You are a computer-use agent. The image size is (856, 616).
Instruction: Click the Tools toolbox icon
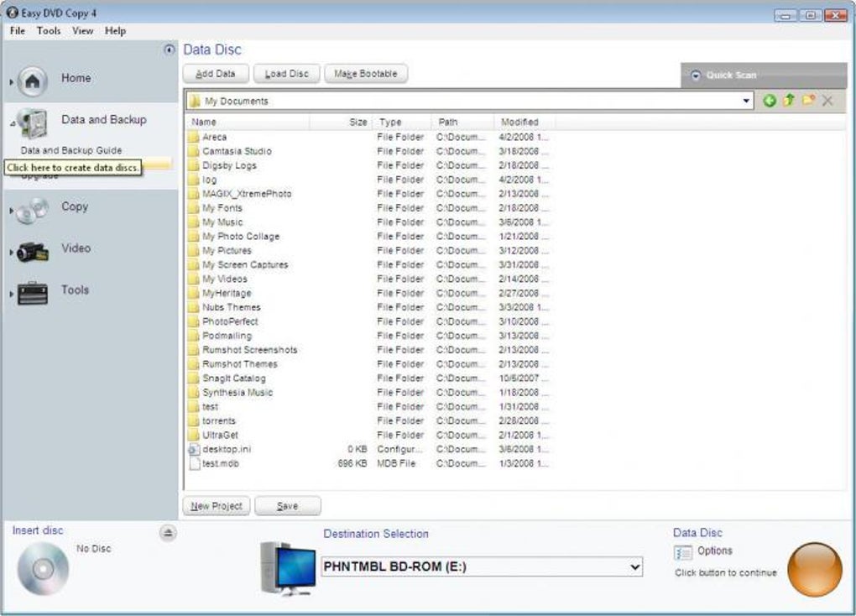(33, 293)
